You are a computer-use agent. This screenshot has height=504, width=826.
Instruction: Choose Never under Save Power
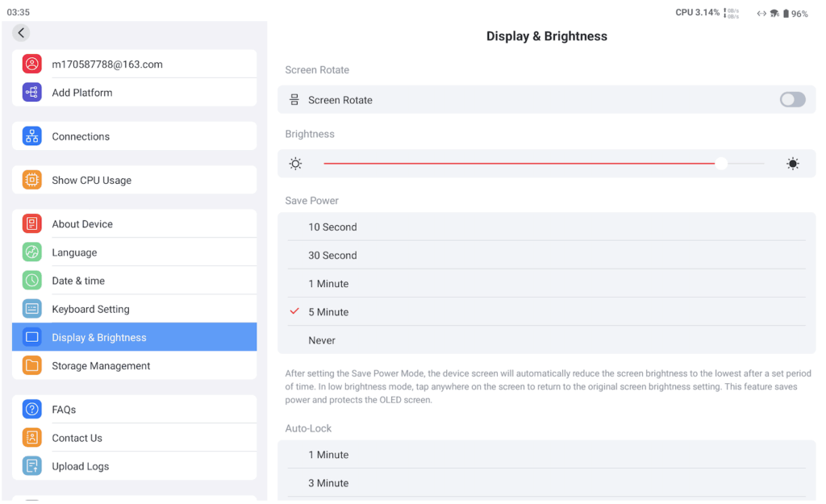[x=322, y=340]
